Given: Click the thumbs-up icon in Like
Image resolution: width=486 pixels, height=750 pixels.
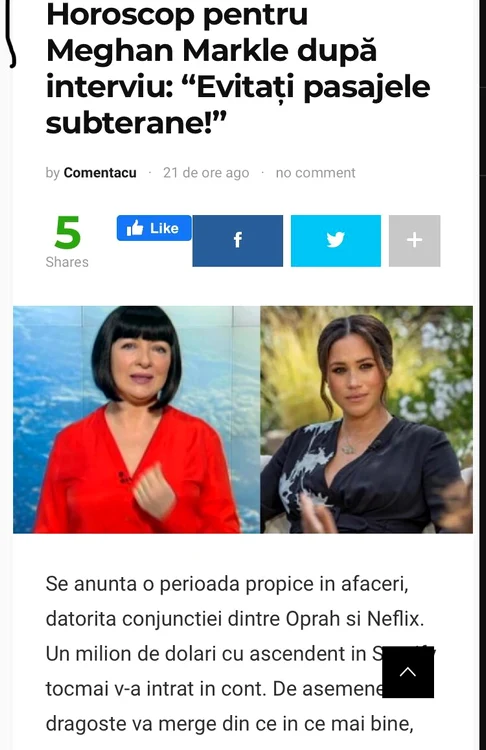Looking at the screenshot, I should (135, 229).
